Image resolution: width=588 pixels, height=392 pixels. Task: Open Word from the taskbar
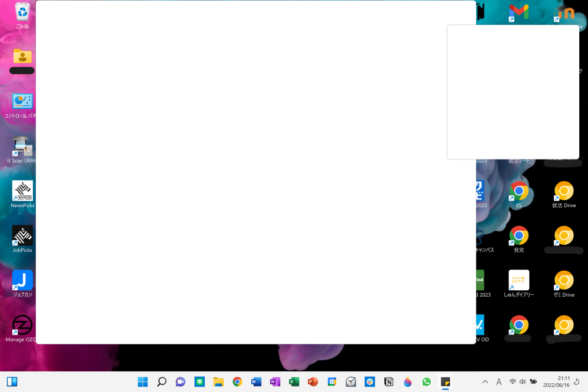coord(256,381)
